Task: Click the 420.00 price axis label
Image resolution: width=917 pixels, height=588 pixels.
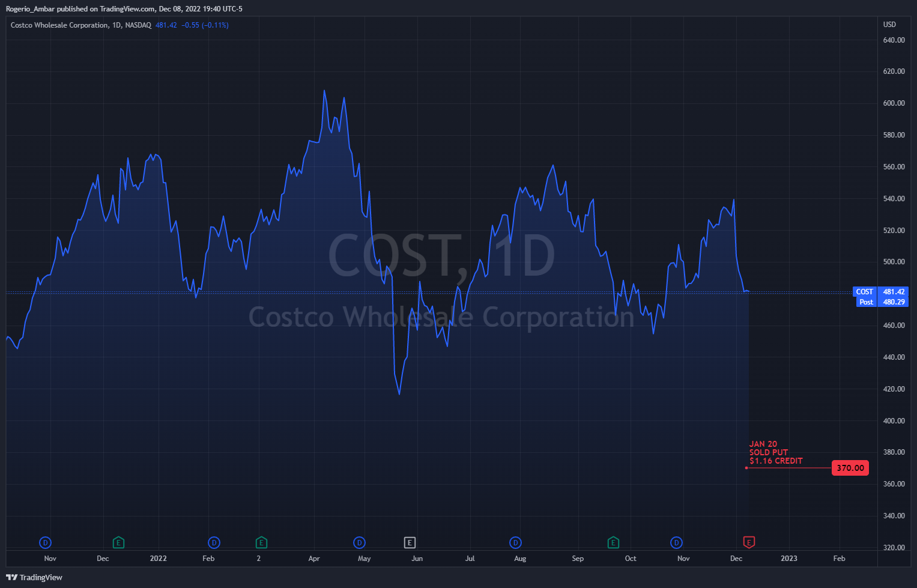Action: point(894,389)
